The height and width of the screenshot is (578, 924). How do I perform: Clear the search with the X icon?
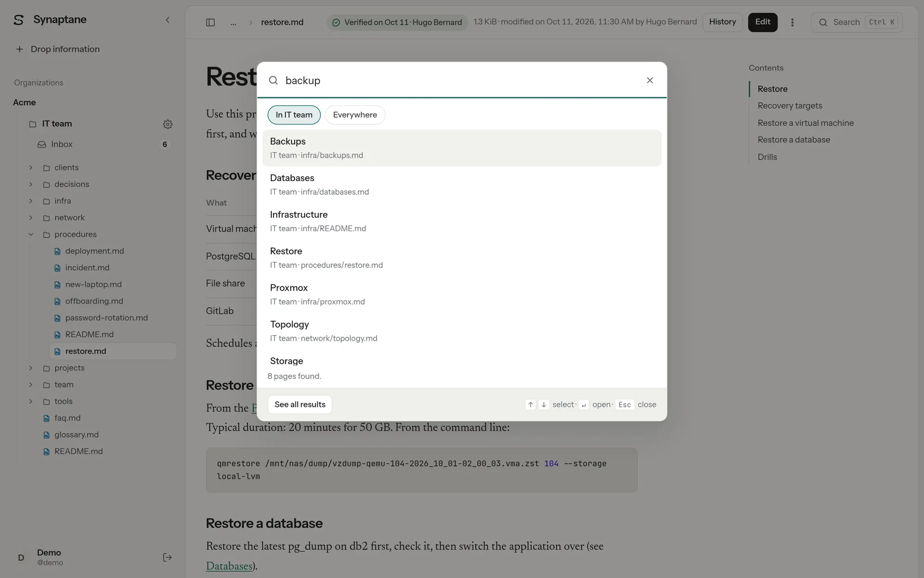tap(650, 80)
